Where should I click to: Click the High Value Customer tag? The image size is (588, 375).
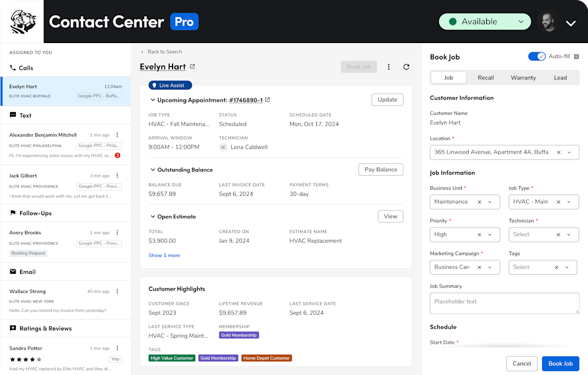171,358
